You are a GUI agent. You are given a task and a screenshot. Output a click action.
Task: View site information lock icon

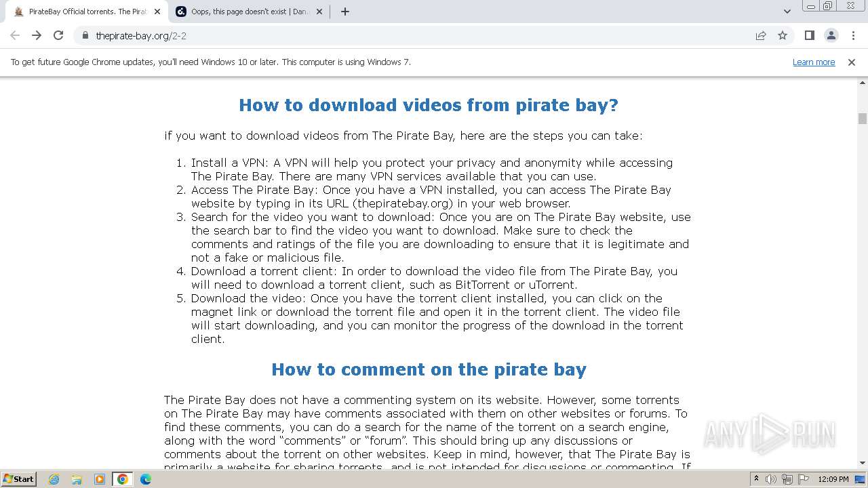85,35
